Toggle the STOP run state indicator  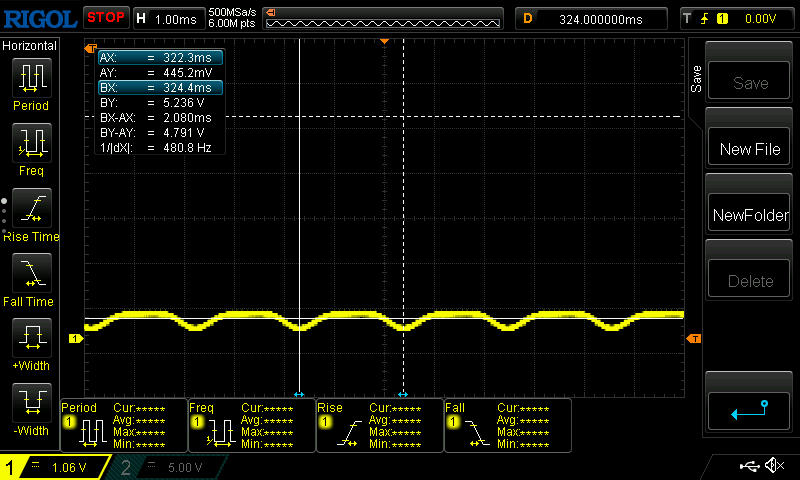tap(105, 17)
